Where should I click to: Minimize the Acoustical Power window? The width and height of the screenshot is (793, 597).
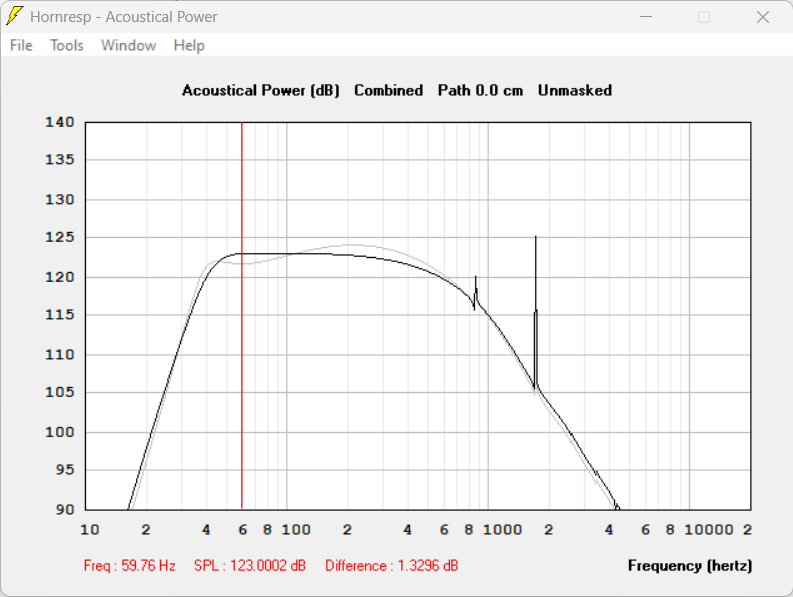pos(646,17)
